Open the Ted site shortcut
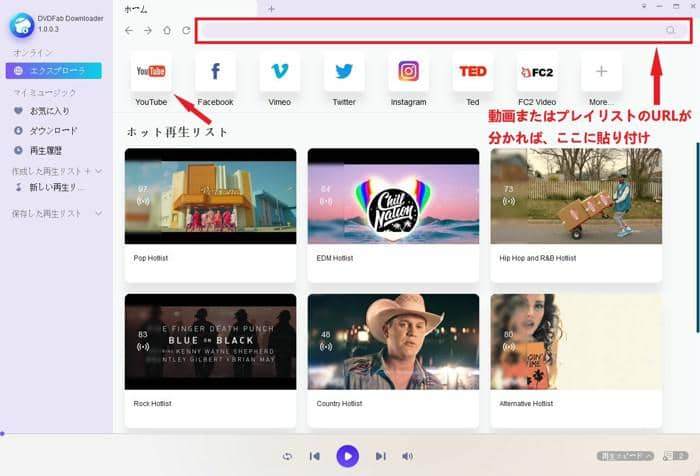The width and height of the screenshot is (700, 476). tap(473, 71)
